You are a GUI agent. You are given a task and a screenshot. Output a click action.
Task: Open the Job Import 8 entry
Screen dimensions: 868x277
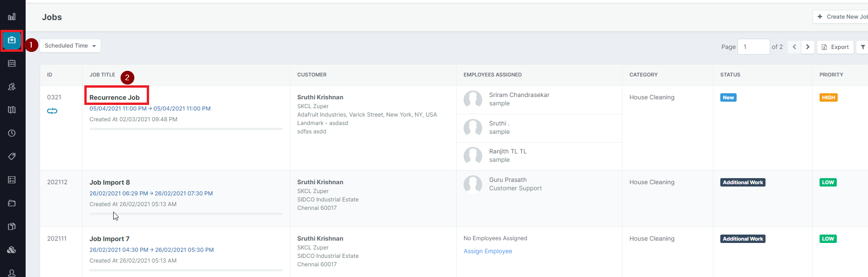109,182
